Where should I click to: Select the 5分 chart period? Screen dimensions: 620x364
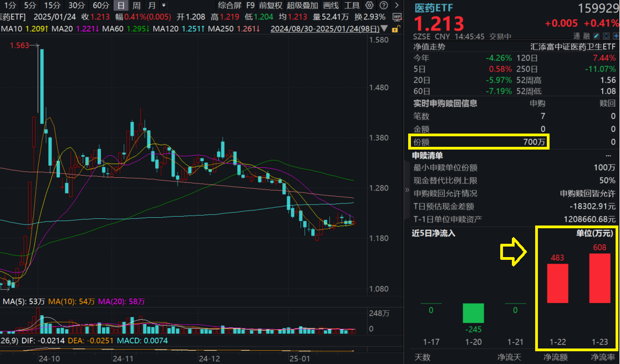(x=29, y=6)
